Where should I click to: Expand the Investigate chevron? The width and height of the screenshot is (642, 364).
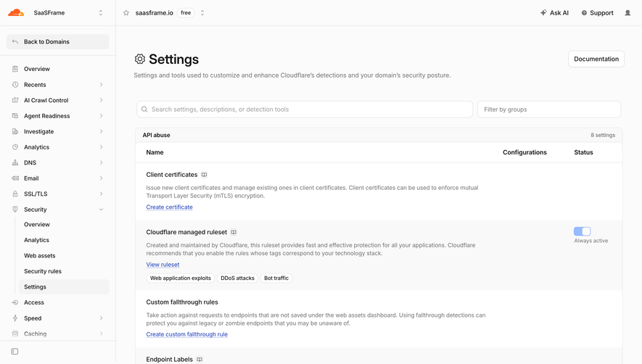click(x=101, y=131)
